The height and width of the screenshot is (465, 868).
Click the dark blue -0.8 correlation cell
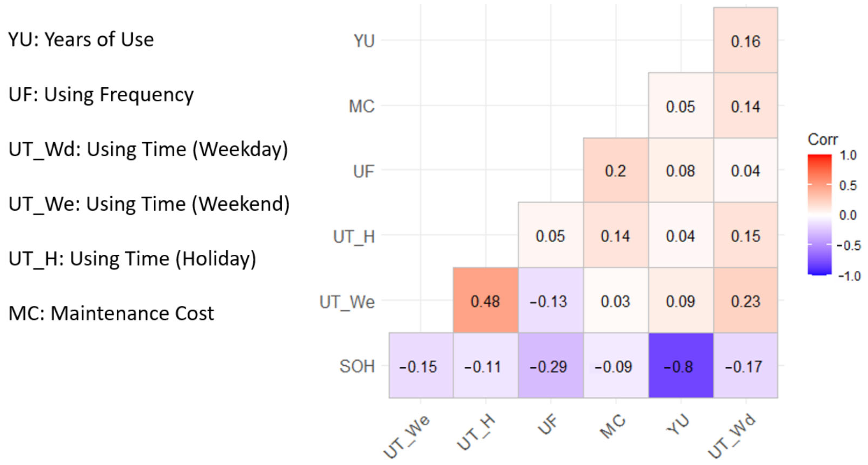[x=681, y=366]
